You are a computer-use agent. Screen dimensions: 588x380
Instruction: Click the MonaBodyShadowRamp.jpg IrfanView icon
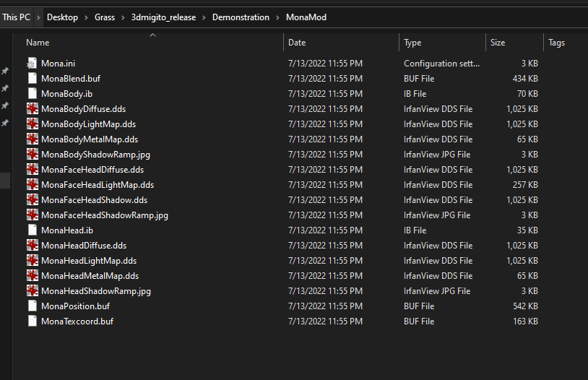pos(33,155)
